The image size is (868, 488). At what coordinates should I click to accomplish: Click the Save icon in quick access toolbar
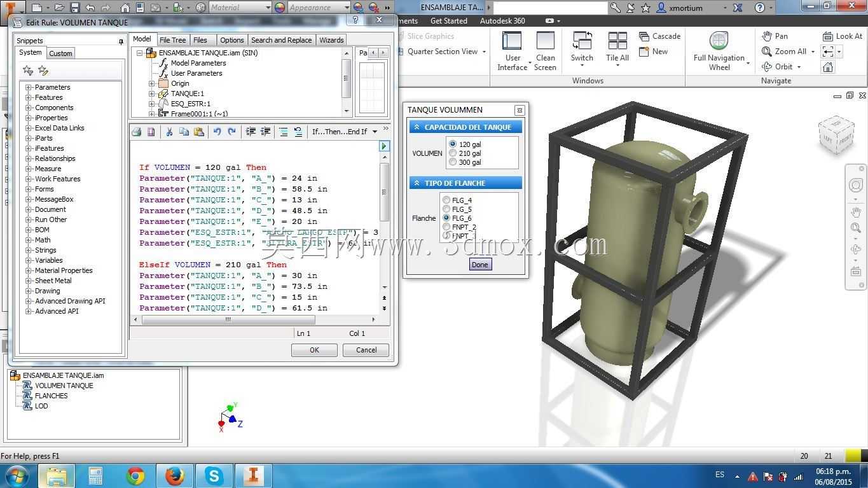(x=75, y=8)
